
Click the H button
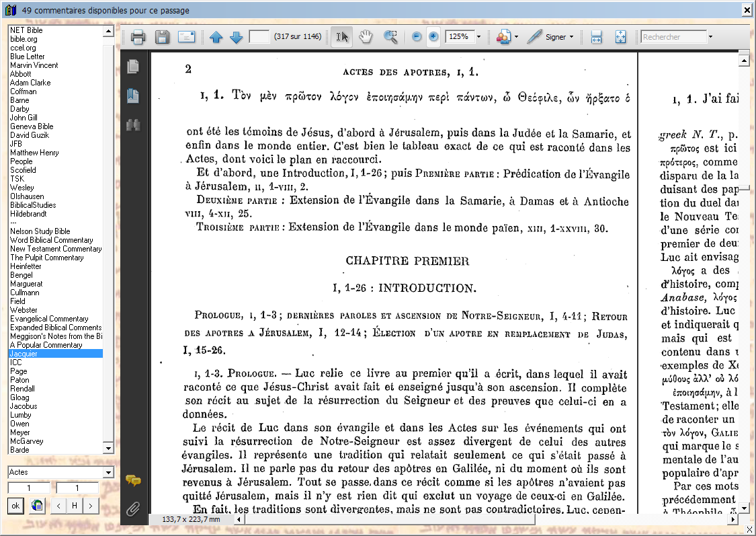click(74, 506)
